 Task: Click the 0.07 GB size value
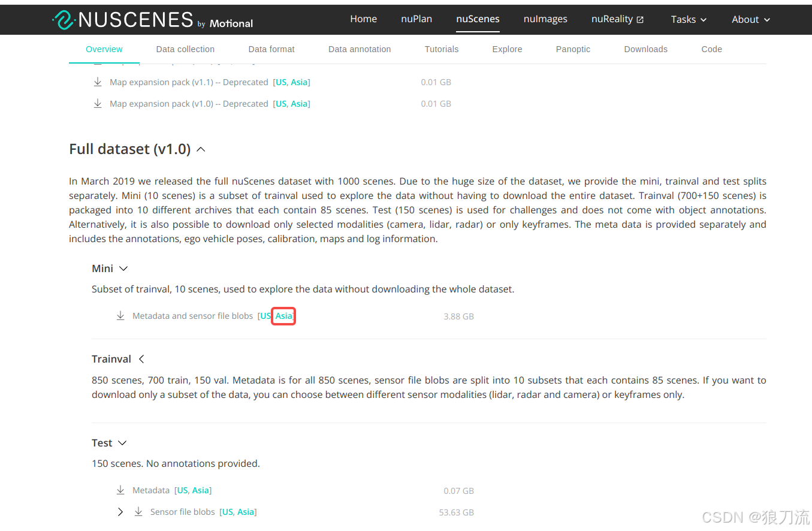pyautogui.click(x=458, y=491)
